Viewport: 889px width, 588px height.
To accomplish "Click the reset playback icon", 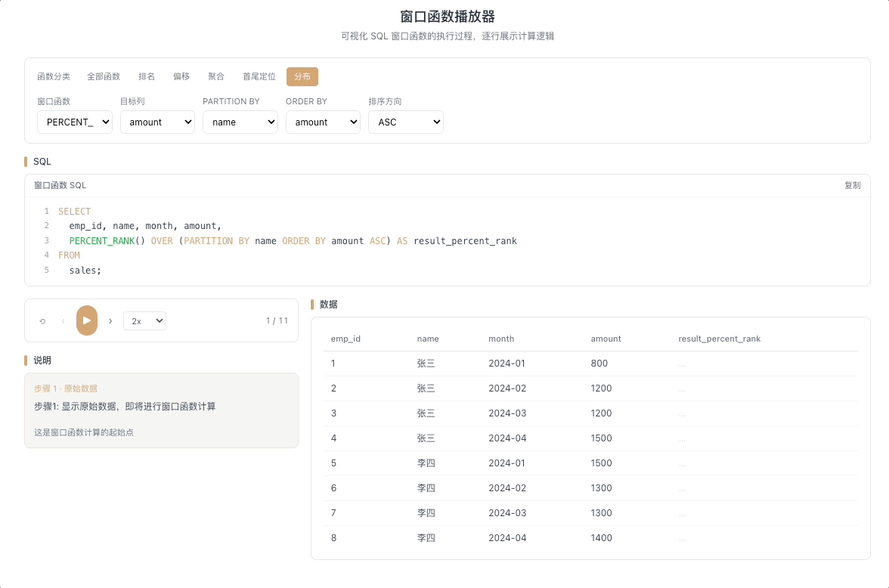I will click(42, 321).
